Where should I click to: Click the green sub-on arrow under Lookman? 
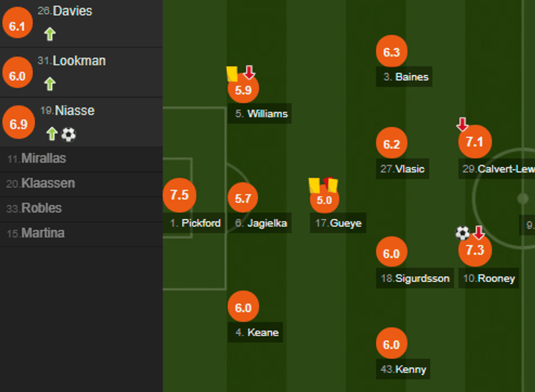point(50,84)
